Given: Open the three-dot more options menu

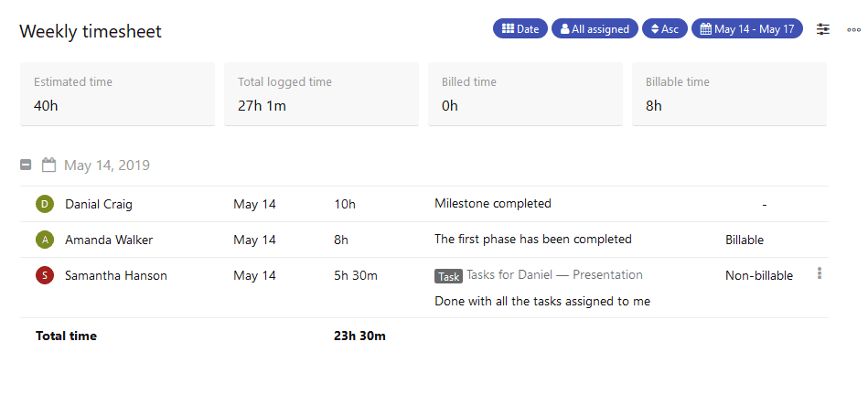Looking at the screenshot, I should point(853,30).
